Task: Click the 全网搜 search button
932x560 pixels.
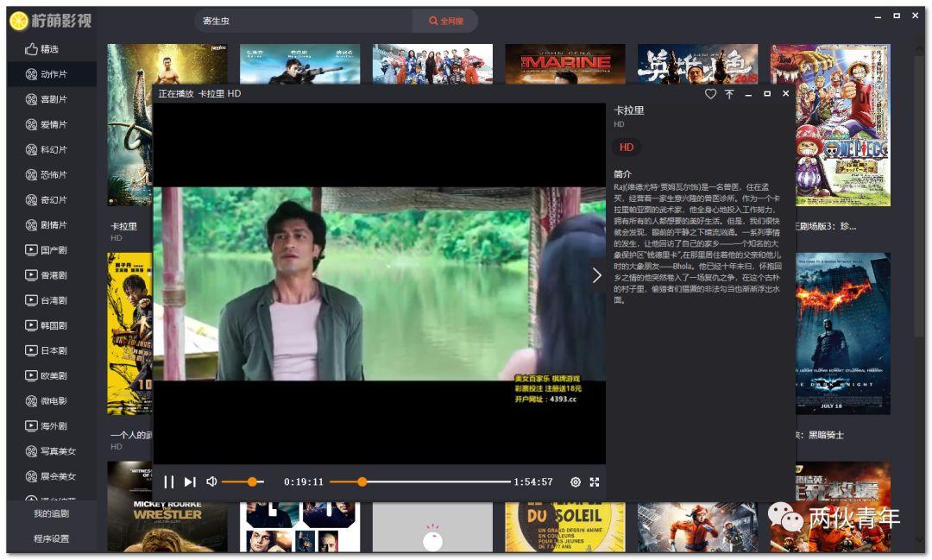Action: click(x=445, y=21)
